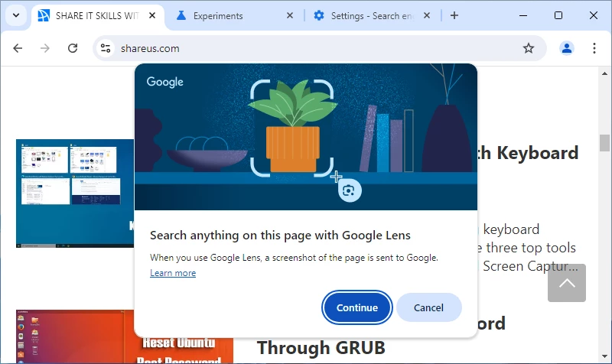
Task: Minimize the Chrome window
Action: coord(523,15)
